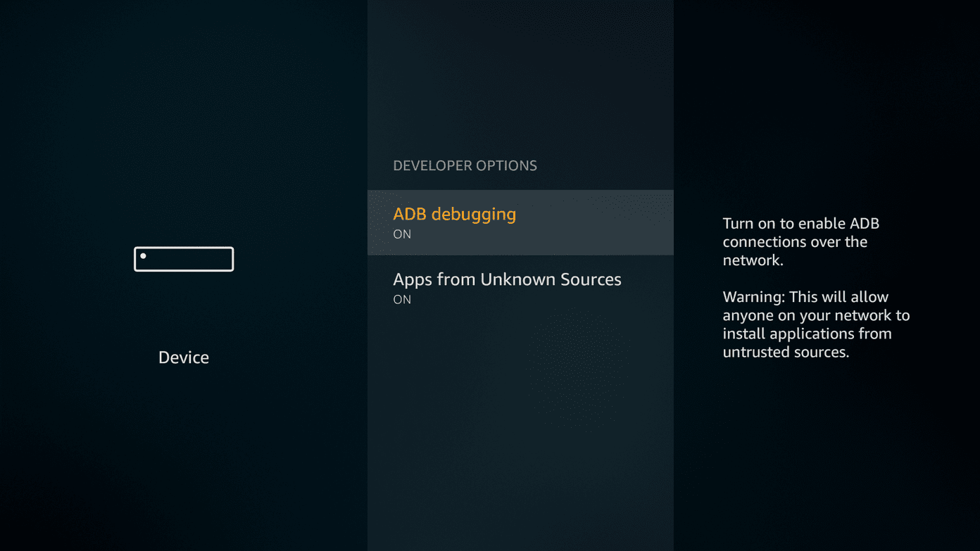Disable Apps from Unknown Sources
This screenshot has height=551, width=980.
[x=520, y=288]
